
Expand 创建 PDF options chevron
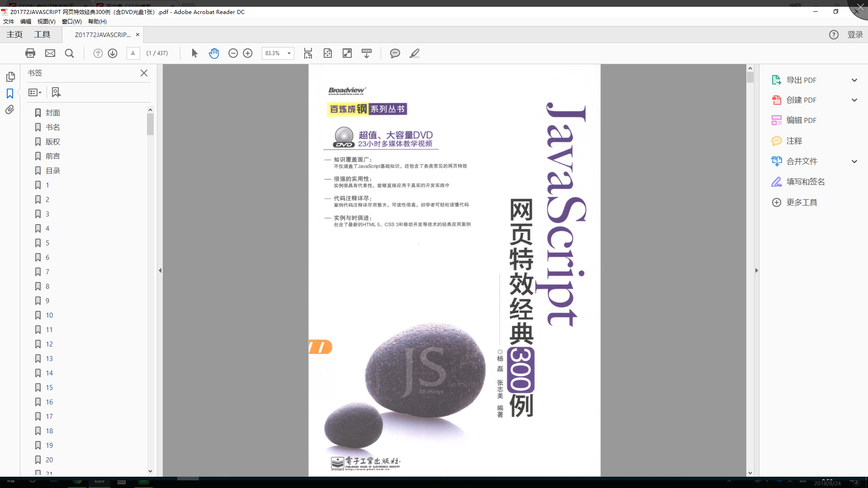854,100
